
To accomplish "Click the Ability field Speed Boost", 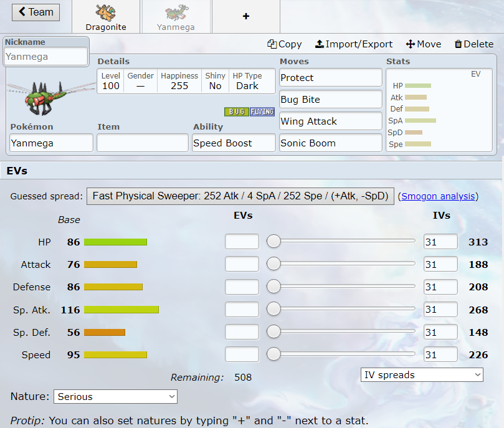I will click(234, 143).
